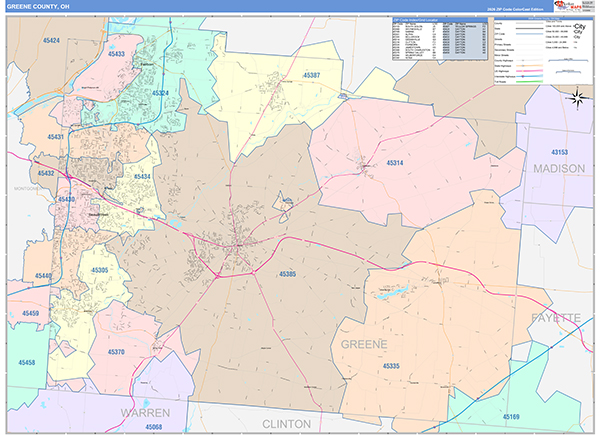Select the ZIP code label 45431
The width and height of the screenshot is (600, 435).
(55, 137)
